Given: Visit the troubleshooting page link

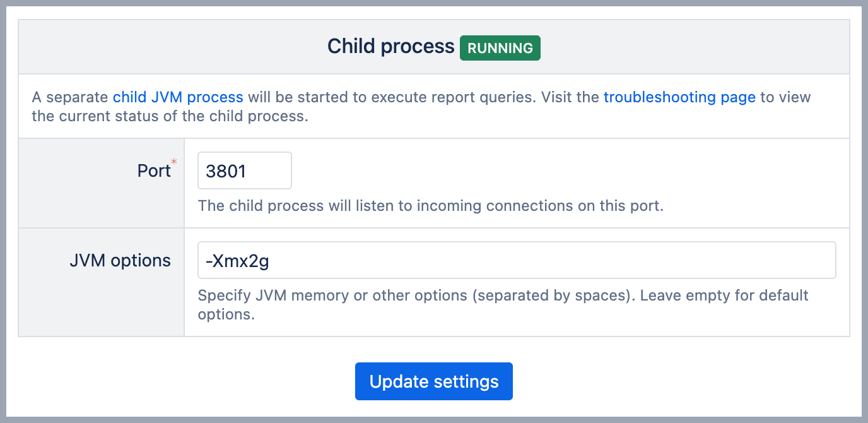Looking at the screenshot, I should click(x=679, y=97).
